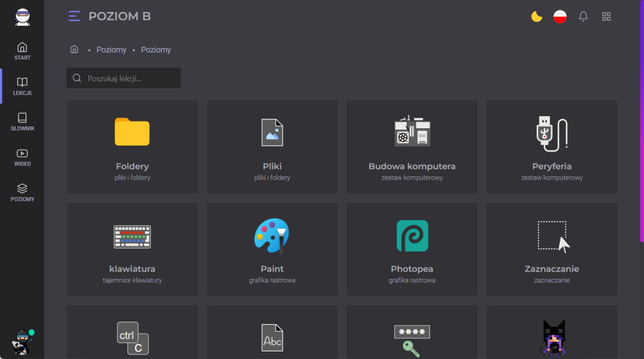The height and width of the screenshot is (359, 644).
Task: Open the Polish flag language selector
Action: tap(560, 17)
